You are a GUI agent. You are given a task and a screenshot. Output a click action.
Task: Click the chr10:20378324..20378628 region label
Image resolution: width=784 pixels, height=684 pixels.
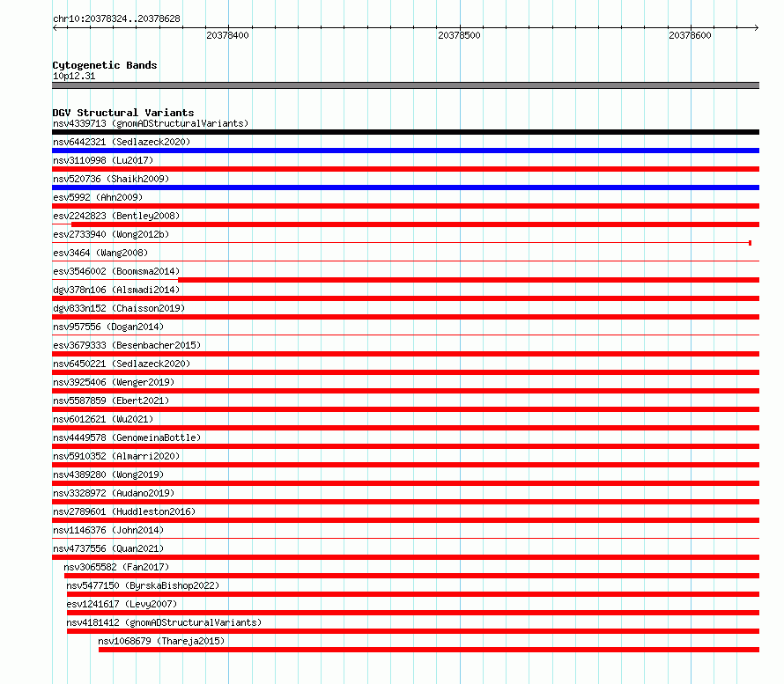click(116, 18)
